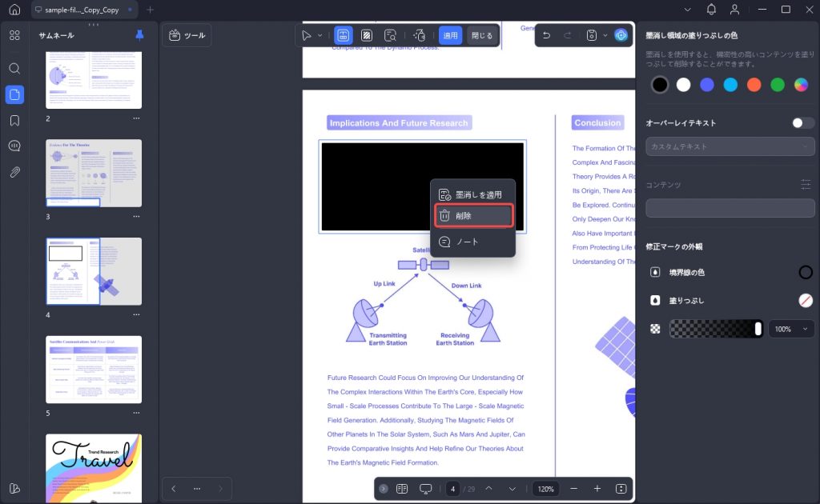Open the content settings sliders icon
Screen dimensions: 820x504
click(806, 184)
